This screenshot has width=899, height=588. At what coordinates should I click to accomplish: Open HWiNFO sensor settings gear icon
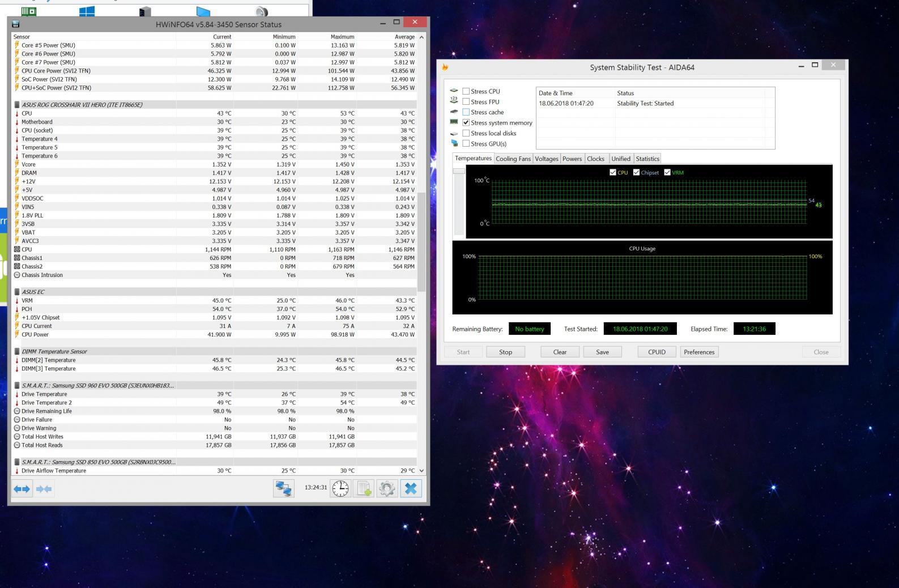(x=387, y=488)
